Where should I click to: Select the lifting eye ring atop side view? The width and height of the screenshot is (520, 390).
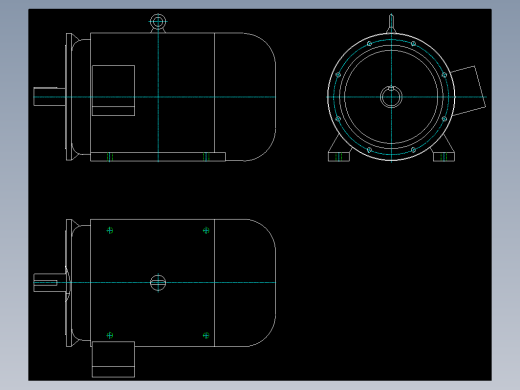click(158, 22)
